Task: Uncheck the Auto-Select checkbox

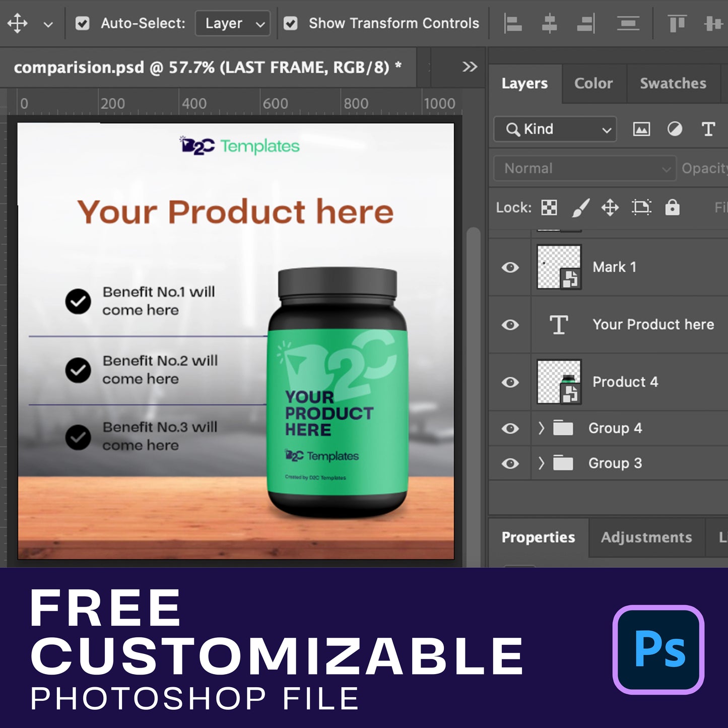Action: pyautogui.click(x=82, y=24)
